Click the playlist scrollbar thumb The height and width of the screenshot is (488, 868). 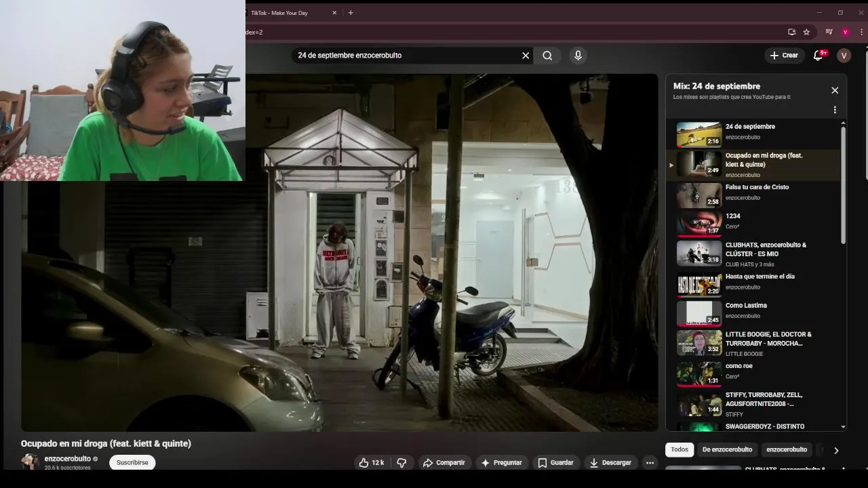(843, 184)
